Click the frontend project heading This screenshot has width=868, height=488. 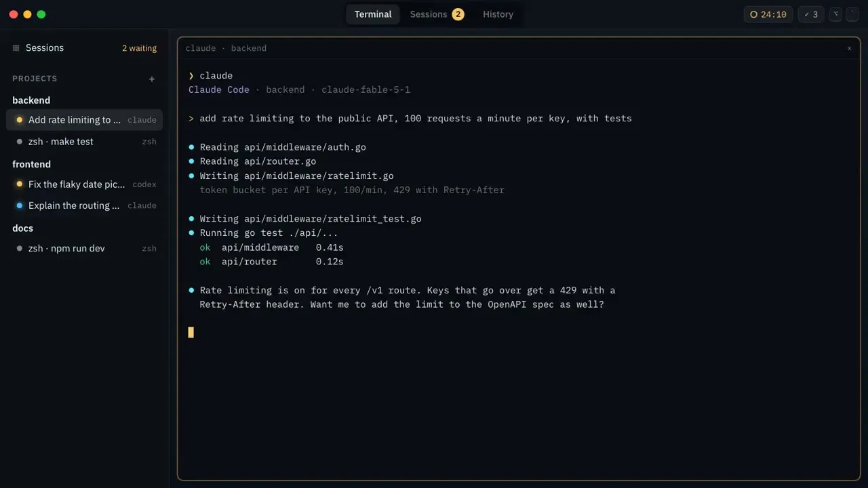[31, 164]
